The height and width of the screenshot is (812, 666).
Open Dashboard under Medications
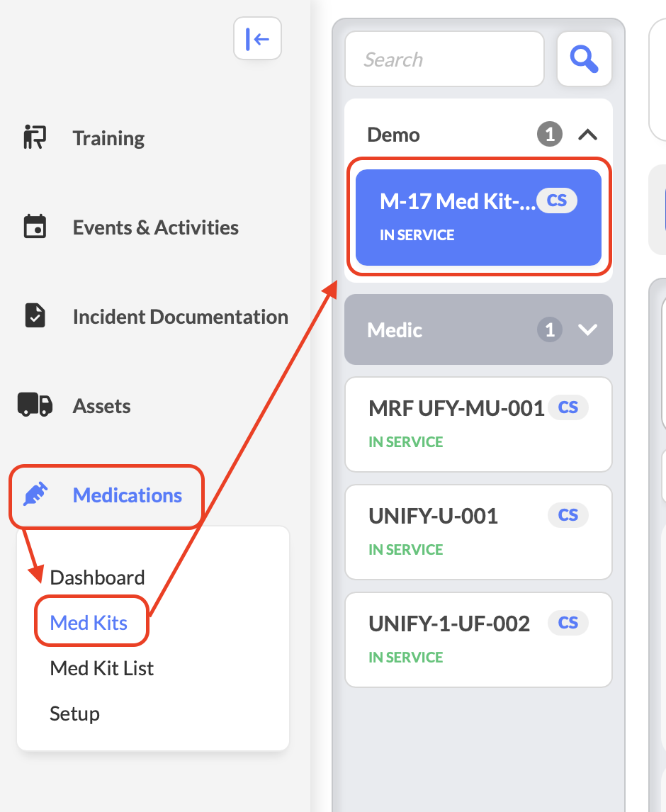tap(97, 577)
